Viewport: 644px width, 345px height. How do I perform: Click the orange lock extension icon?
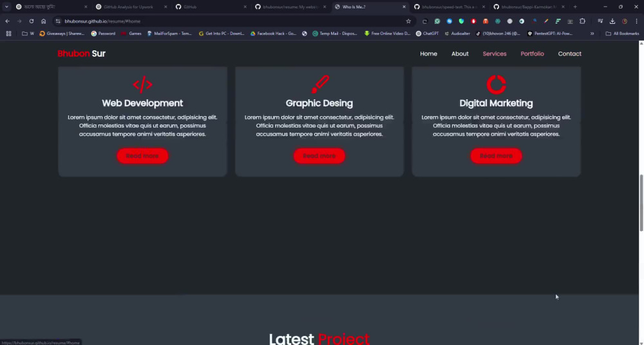click(486, 21)
